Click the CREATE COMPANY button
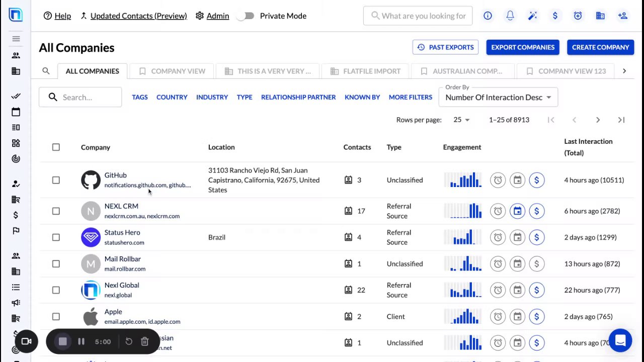Image resolution: width=644 pixels, height=362 pixels. 600,47
